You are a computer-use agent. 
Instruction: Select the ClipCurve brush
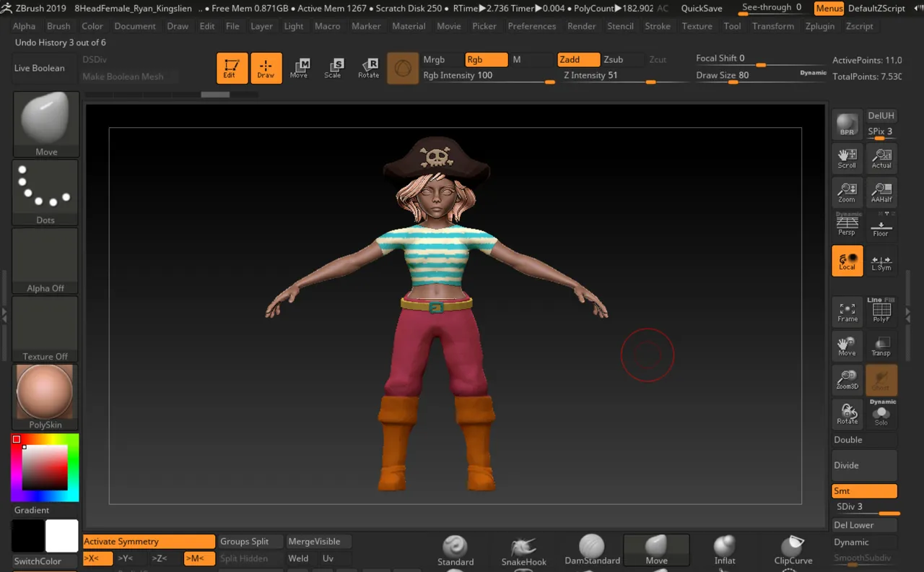pyautogui.click(x=793, y=551)
